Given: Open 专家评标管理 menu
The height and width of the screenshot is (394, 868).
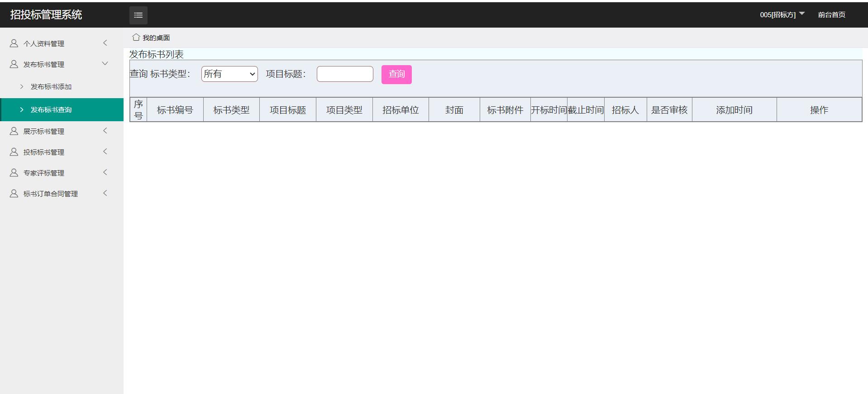Looking at the screenshot, I should (62, 173).
